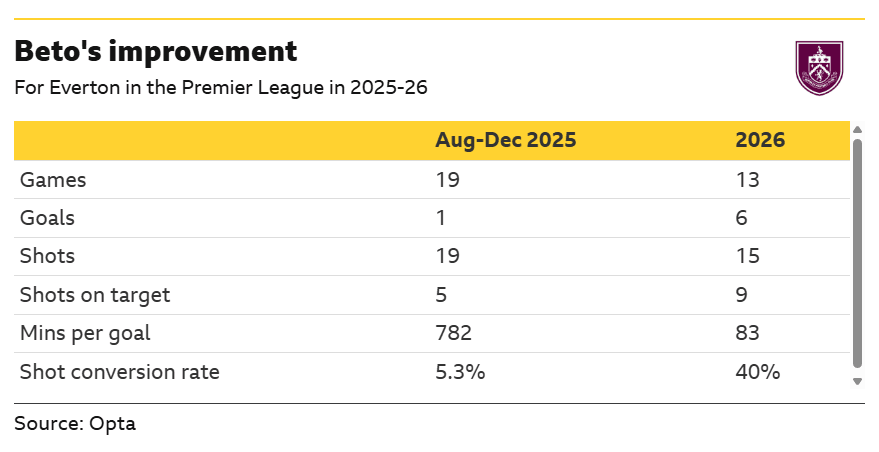Click the Games row label
The width and height of the screenshot is (879, 452).
tap(53, 180)
